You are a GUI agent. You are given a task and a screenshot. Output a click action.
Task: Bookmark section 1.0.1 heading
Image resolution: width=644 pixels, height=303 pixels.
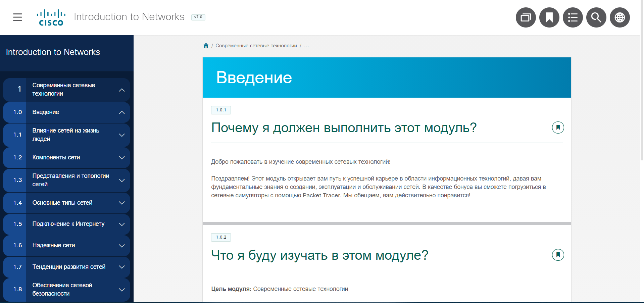pos(558,128)
